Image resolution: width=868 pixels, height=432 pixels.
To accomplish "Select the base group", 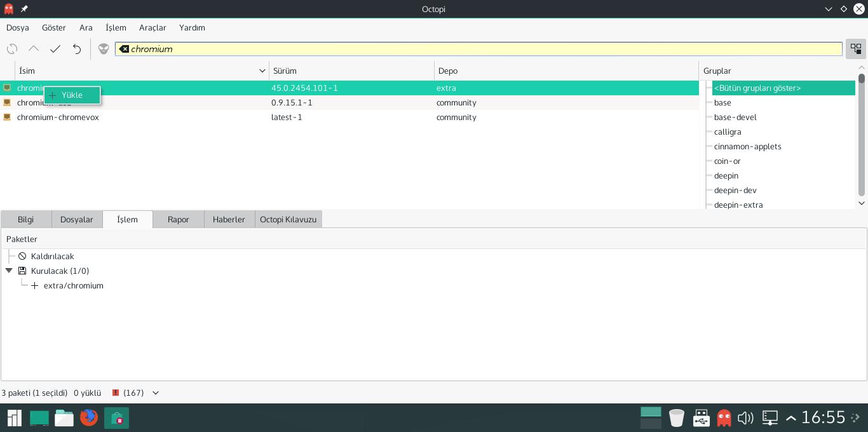I will point(722,102).
